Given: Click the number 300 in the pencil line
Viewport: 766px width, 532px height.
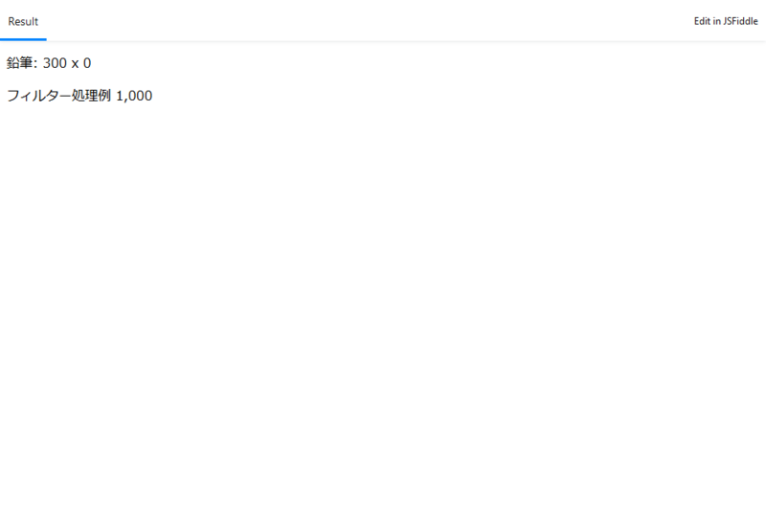Looking at the screenshot, I should click(x=55, y=63).
